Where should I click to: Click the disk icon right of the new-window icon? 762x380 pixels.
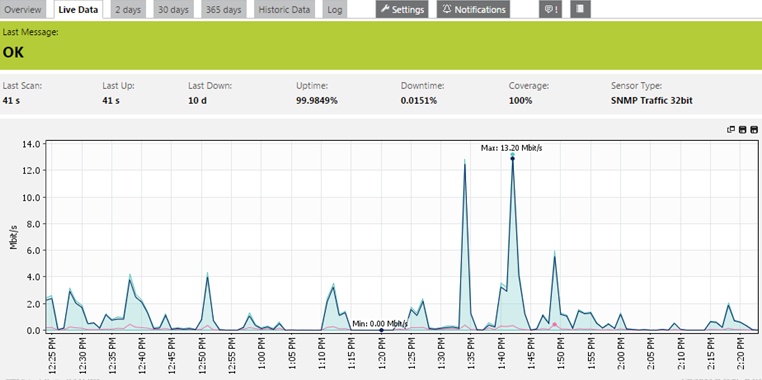[742, 130]
